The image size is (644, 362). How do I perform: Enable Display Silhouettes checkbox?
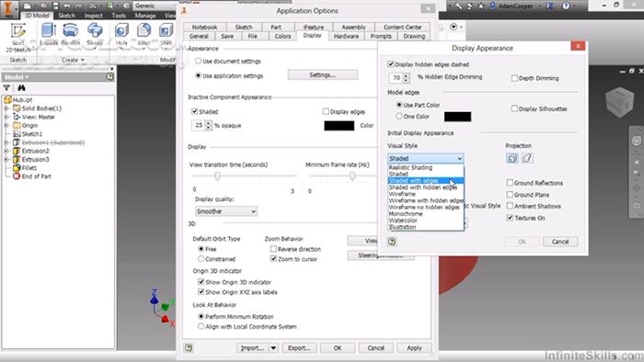[514, 108]
